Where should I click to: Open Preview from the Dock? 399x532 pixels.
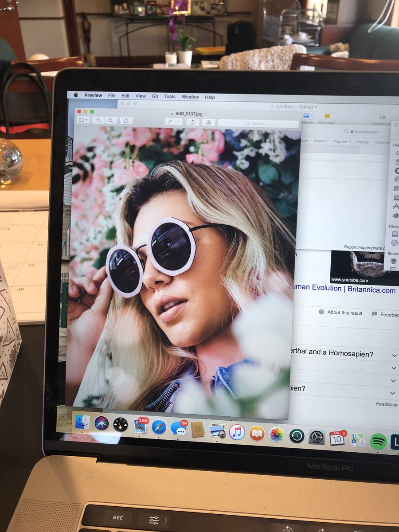217,431
